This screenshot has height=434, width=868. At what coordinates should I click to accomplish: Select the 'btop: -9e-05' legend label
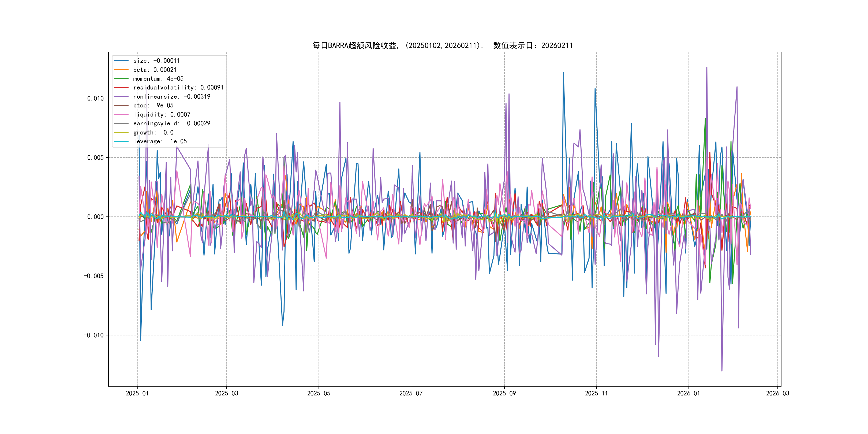point(153,106)
